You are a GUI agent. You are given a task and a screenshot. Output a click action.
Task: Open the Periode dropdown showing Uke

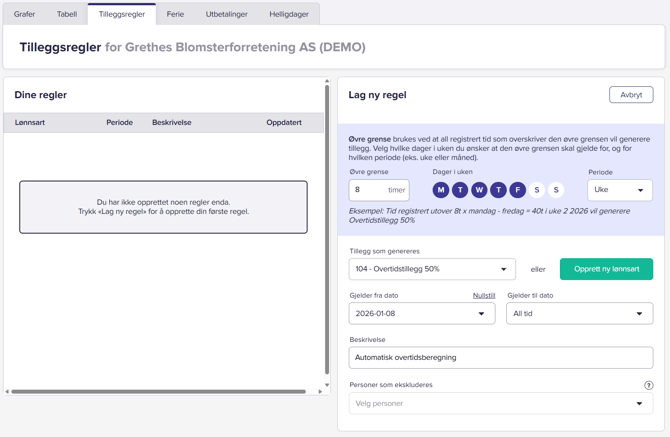point(619,190)
